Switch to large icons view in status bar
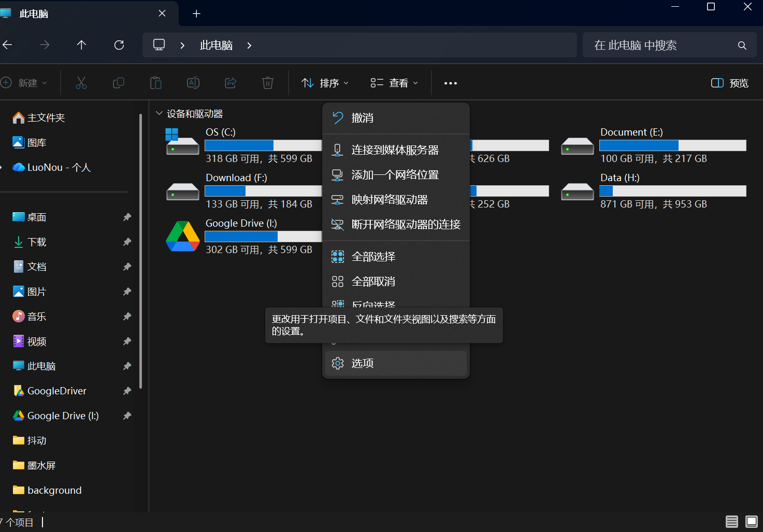The height and width of the screenshot is (532, 763). 751,522
